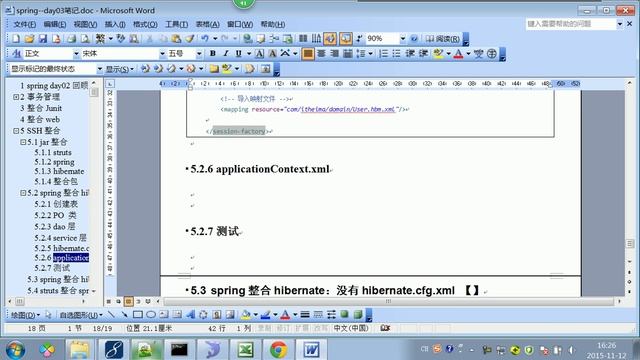
Task: Click the help question input field
Action: [570, 24]
